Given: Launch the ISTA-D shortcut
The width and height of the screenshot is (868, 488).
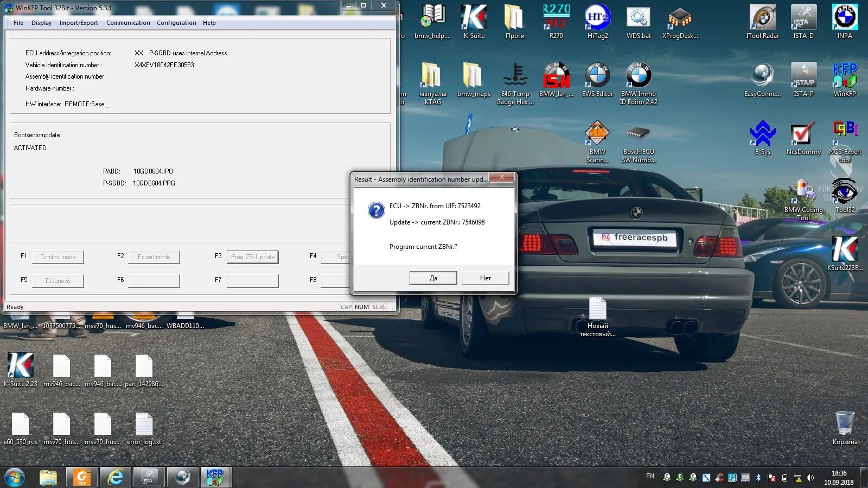Looking at the screenshot, I should 803,22.
